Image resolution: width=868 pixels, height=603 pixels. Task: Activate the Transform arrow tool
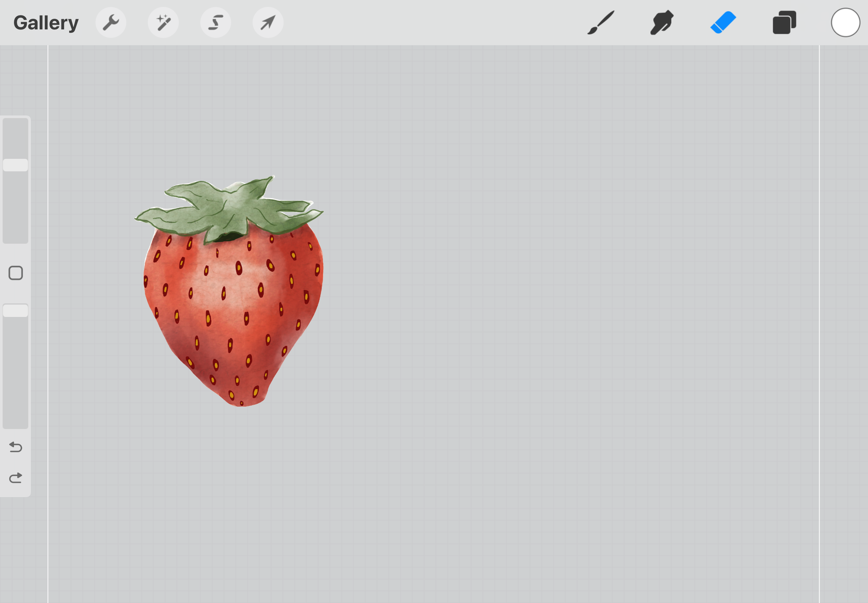pos(268,23)
